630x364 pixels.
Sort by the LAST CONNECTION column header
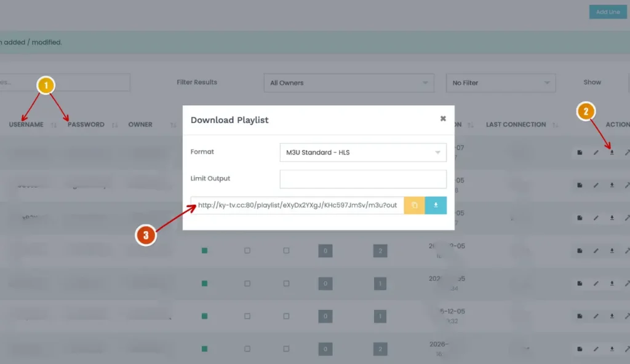tap(516, 125)
